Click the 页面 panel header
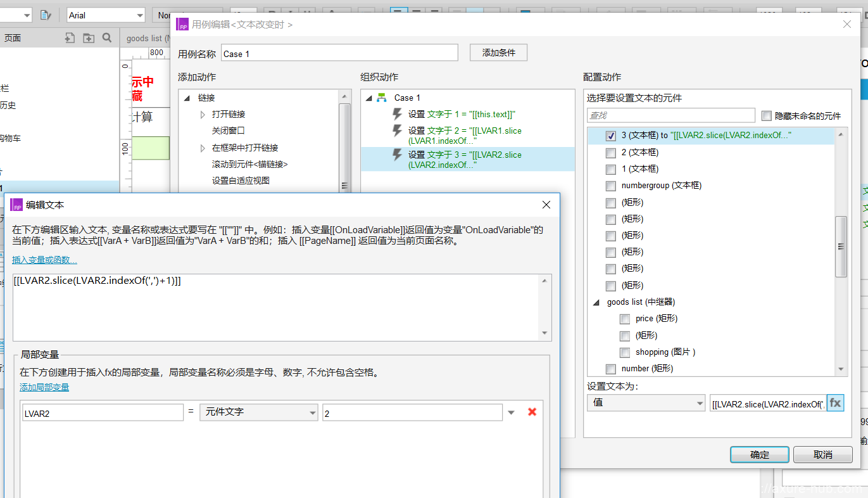This screenshot has width=868, height=498. pos(13,38)
